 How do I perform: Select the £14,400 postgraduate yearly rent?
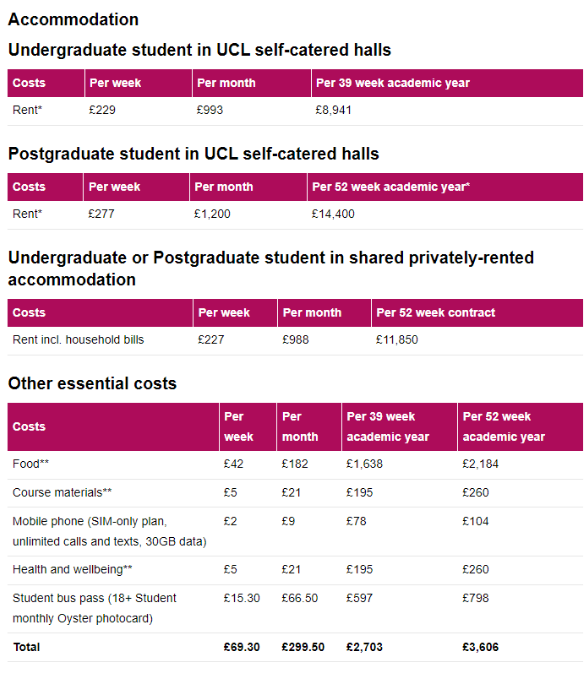click(333, 214)
